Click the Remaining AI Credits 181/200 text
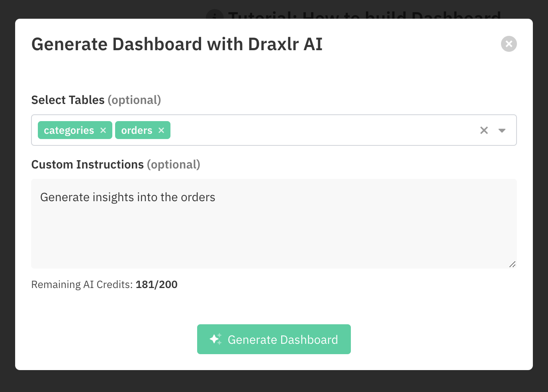Screen dimensions: 548x392 pyautogui.click(x=104, y=284)
